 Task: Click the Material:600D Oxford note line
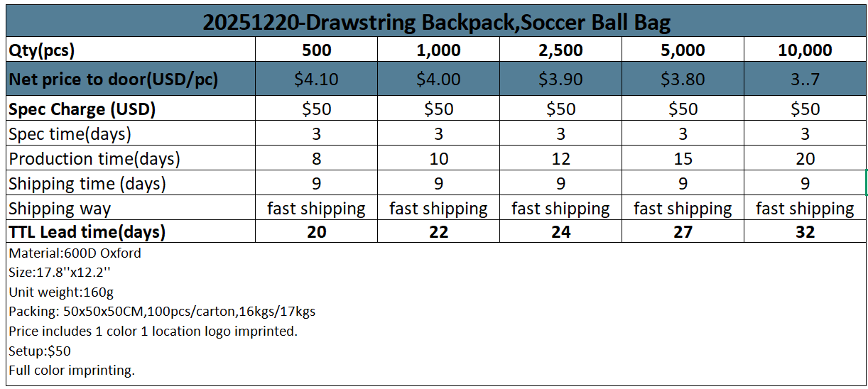75,253
